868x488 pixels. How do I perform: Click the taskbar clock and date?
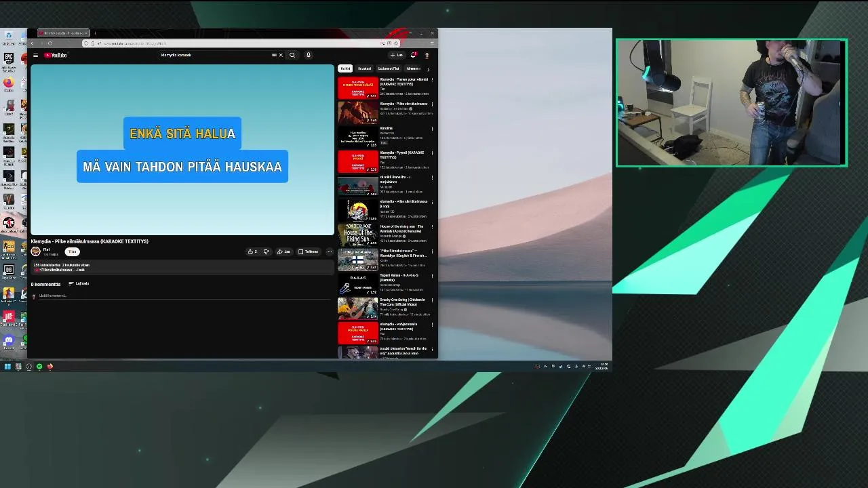point(603,367)
